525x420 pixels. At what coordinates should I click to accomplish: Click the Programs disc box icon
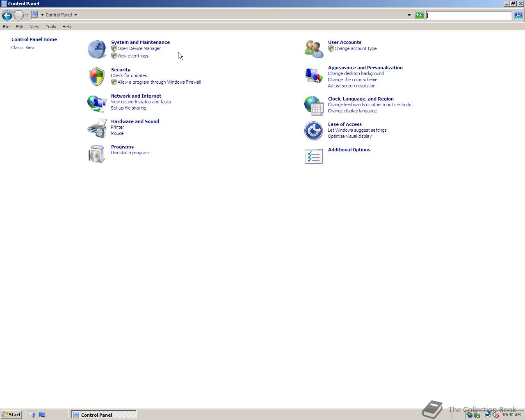(97, 154)
